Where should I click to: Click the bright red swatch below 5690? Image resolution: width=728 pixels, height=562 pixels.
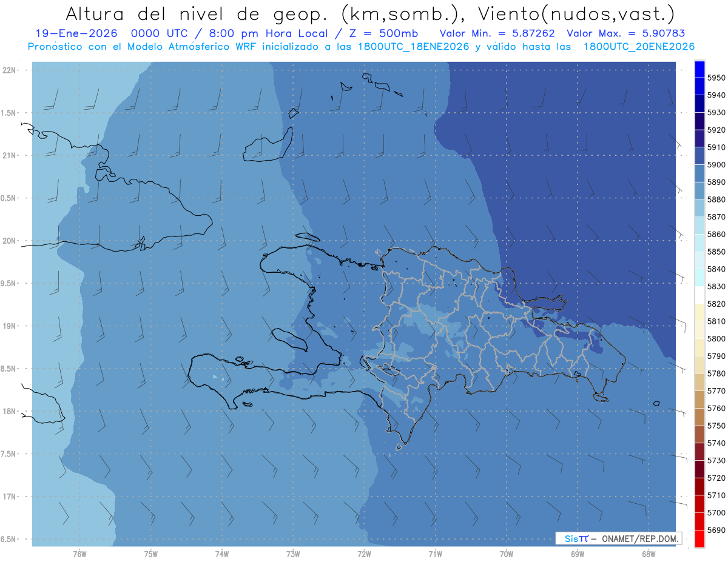coord(699,538)
